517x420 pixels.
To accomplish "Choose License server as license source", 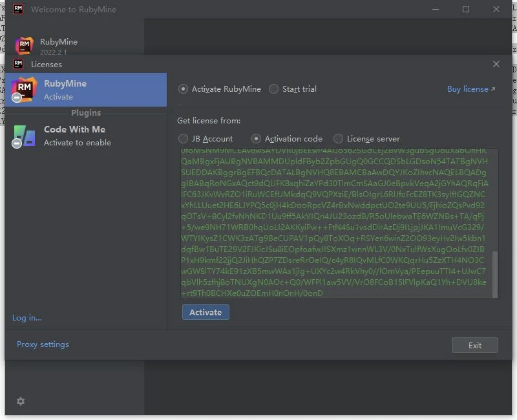I will pos(339,138).
